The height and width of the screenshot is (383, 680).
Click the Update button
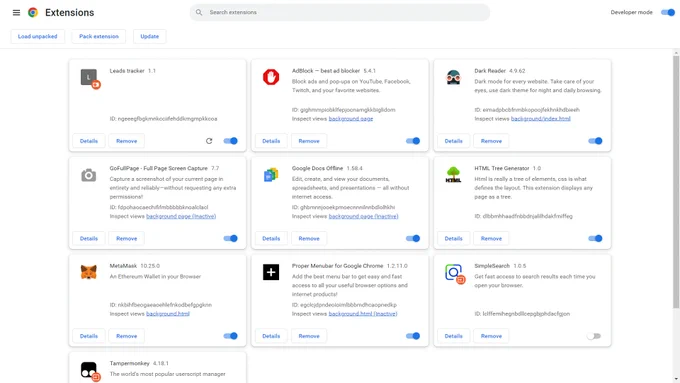click(x=150, y=36)
